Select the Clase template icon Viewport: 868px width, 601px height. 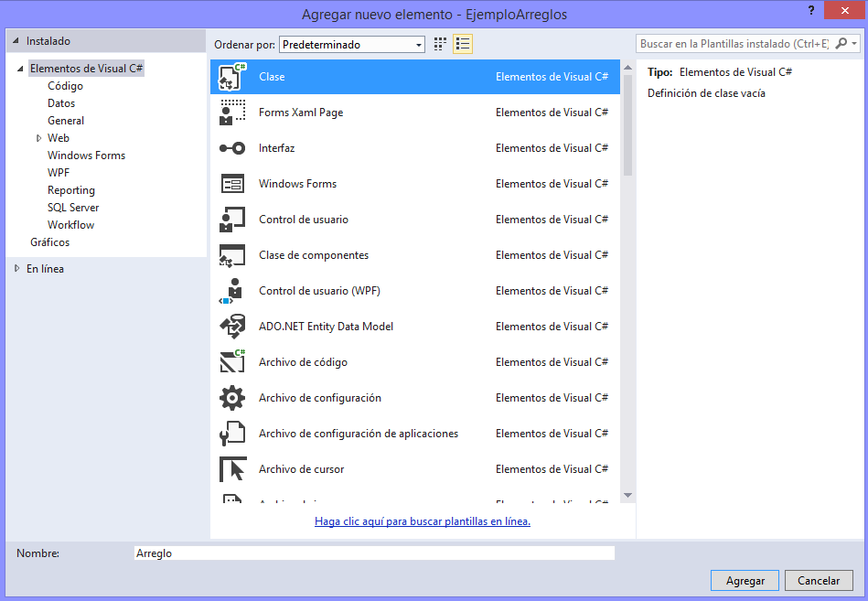233,77
